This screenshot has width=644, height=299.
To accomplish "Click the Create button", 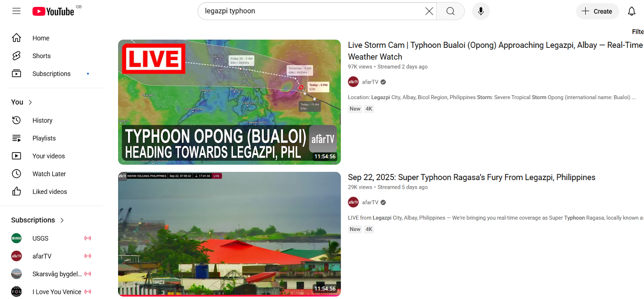I will 597,11.
